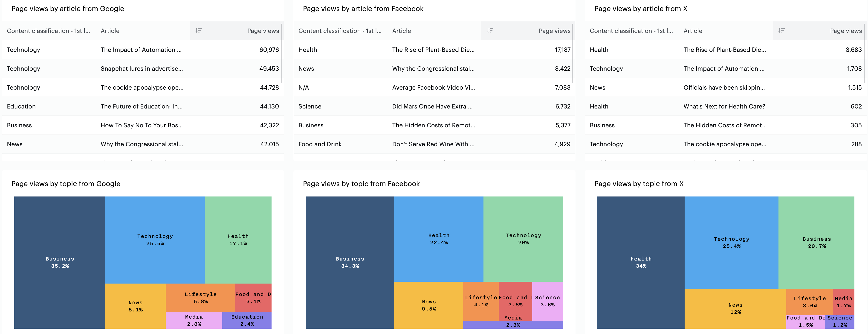Select Science 3.6% tile in Facebook treemap

click(x=547, y=301)
